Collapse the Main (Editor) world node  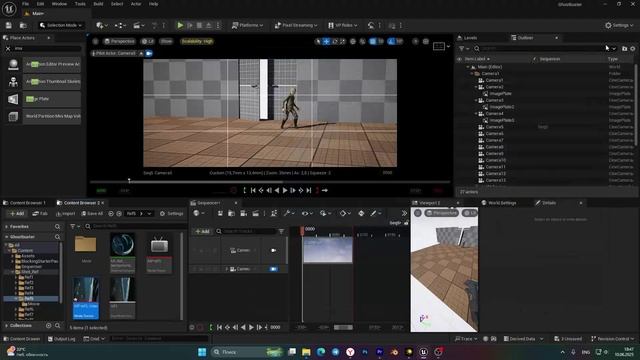pos(468,67)
